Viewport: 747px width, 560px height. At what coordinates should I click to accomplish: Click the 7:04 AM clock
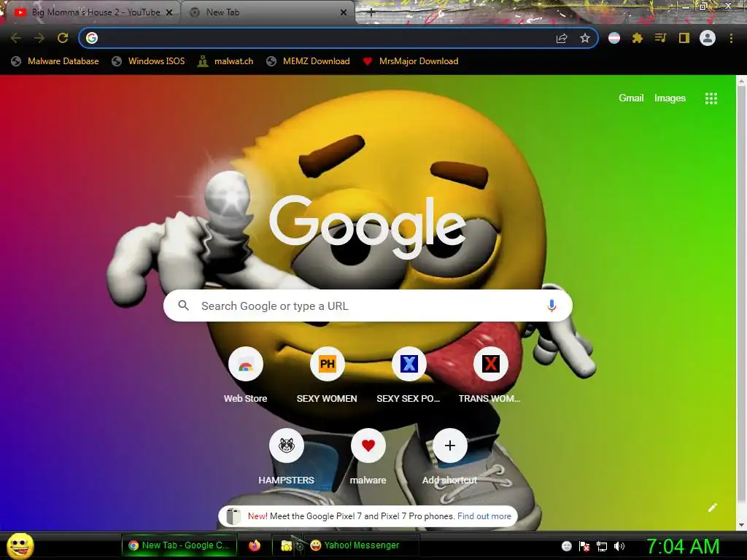click(x=683, y=546)
